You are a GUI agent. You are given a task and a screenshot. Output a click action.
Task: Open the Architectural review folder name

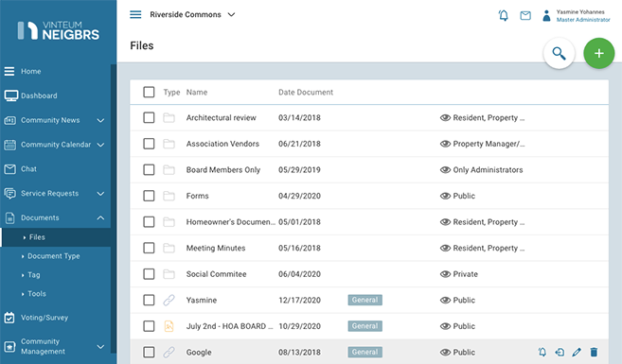[x=222, y=117]
